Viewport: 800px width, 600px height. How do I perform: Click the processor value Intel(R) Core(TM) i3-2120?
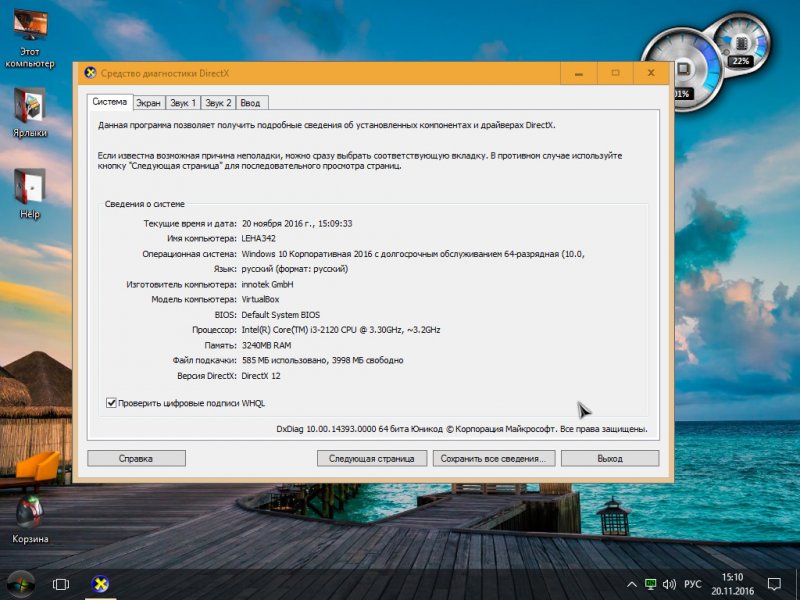click(x=341, y=330)
